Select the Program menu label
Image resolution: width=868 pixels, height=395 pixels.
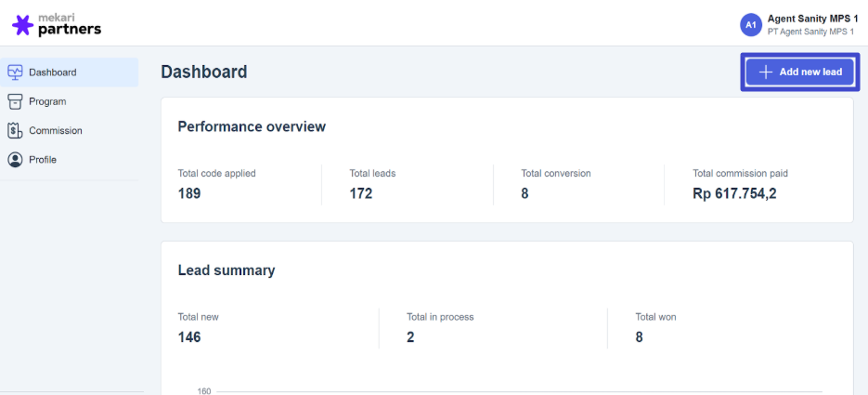pos(47,101)
